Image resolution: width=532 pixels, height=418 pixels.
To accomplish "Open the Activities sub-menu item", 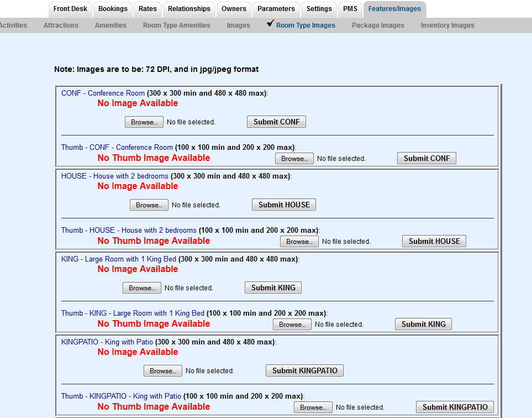I will pyautogui.click(x=13, y=25).
